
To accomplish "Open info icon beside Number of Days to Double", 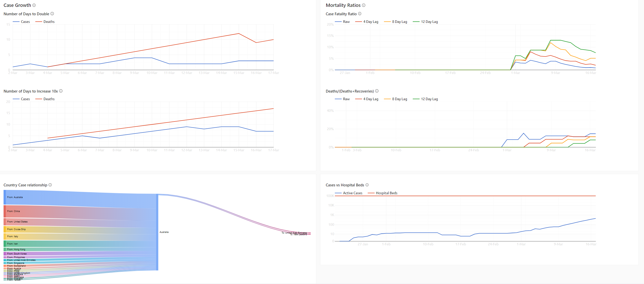I will coord(52,14).
